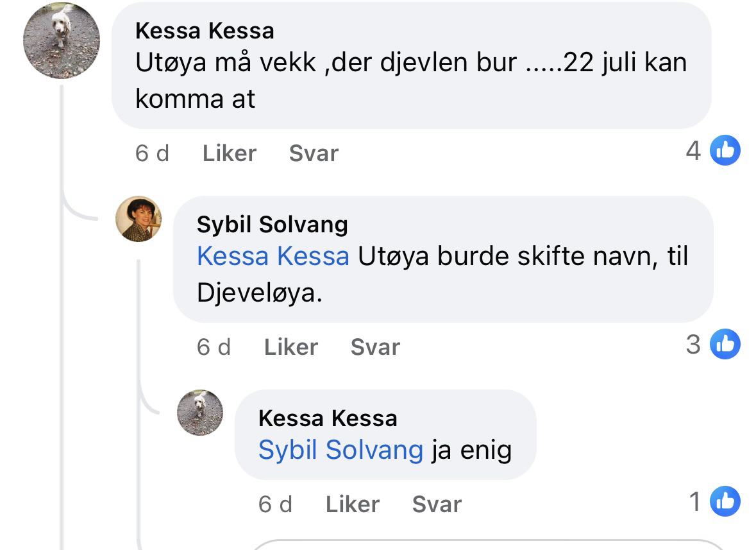Screen dimensions: 756x550
Task: Like the 'Utøya må vekk' comment via Liker
Action: [229, 153]
